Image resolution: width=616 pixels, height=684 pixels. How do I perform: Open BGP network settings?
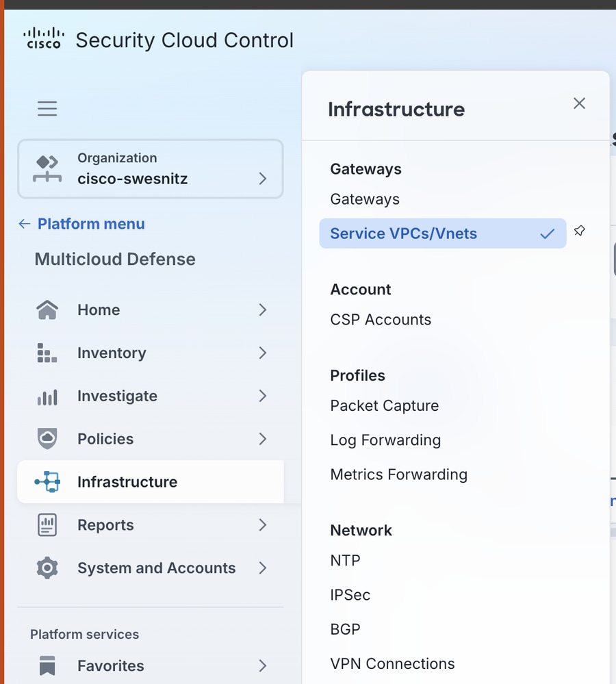pos(345,629)
